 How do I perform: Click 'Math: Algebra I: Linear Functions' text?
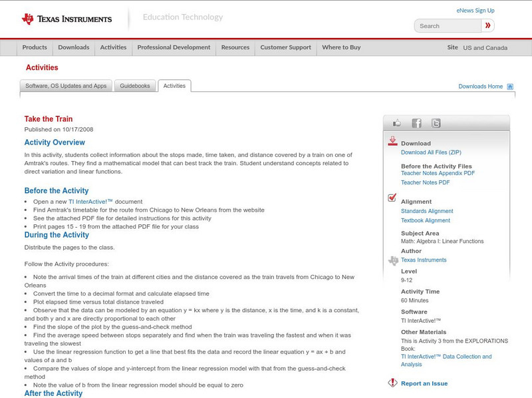coord(442,242)
